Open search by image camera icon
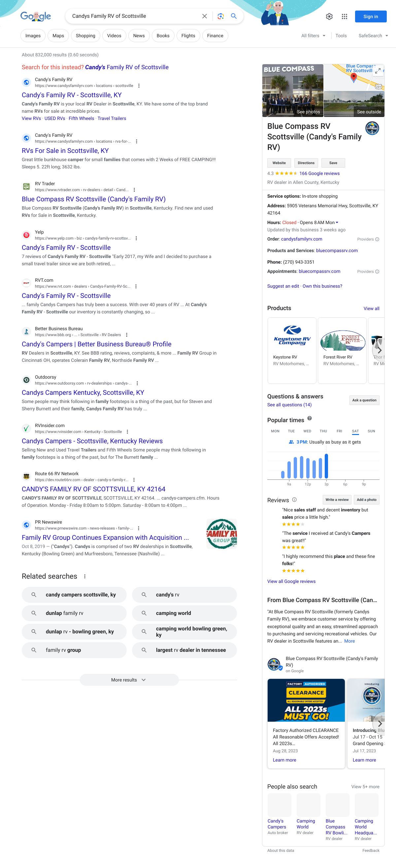Viewport: 396px width, 868px height. tap(220, 16)
